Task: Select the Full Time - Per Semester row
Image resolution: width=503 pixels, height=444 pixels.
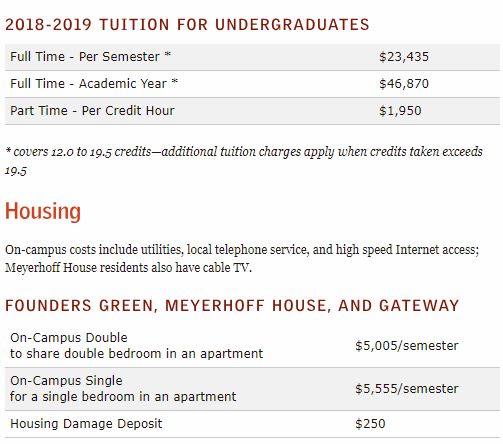Action: 252,57
